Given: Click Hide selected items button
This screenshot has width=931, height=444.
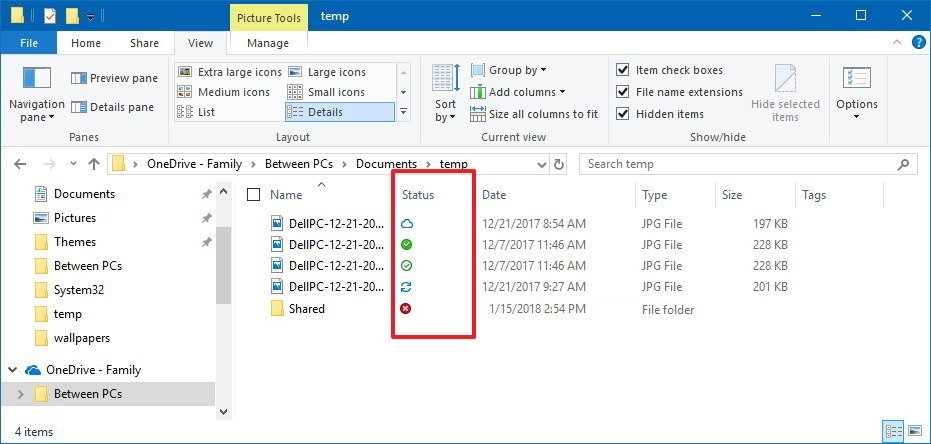Looking at the screenshot, I should 785,94.
